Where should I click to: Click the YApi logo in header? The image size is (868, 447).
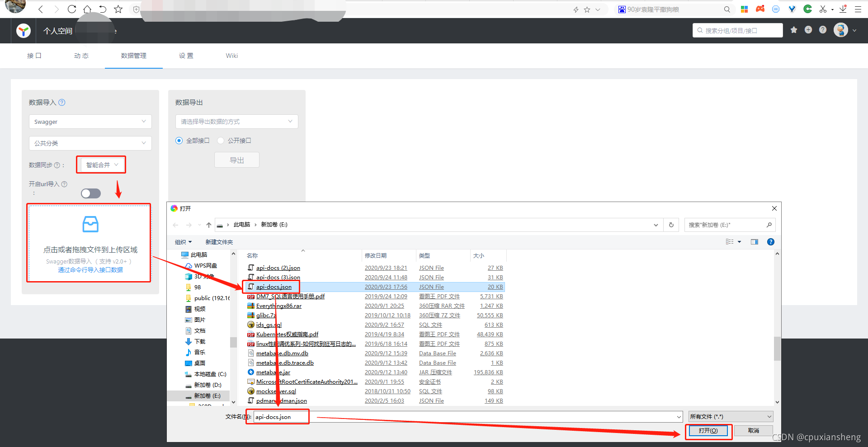coord(24,31)
